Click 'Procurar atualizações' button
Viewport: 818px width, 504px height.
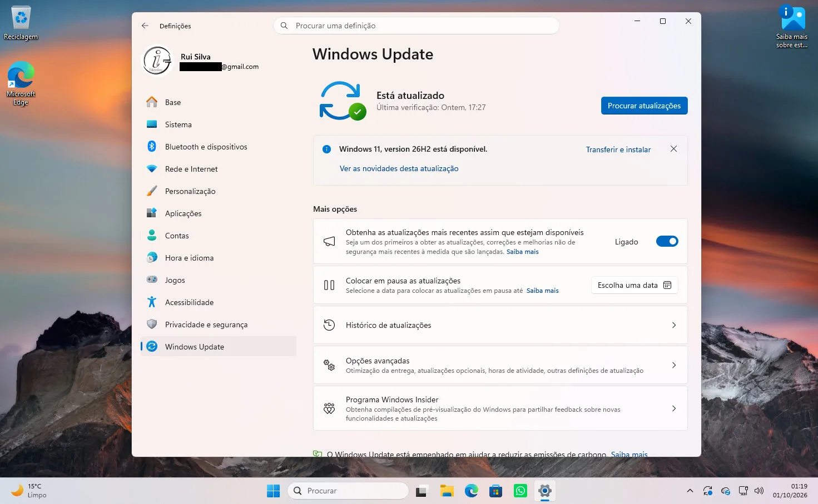point(644,106)
